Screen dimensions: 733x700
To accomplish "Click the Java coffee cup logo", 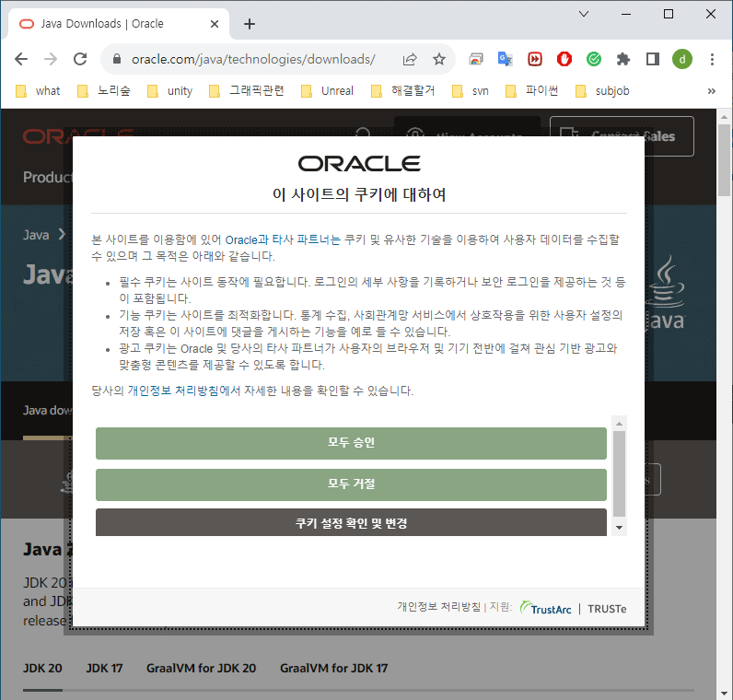I will pos(665,293).
